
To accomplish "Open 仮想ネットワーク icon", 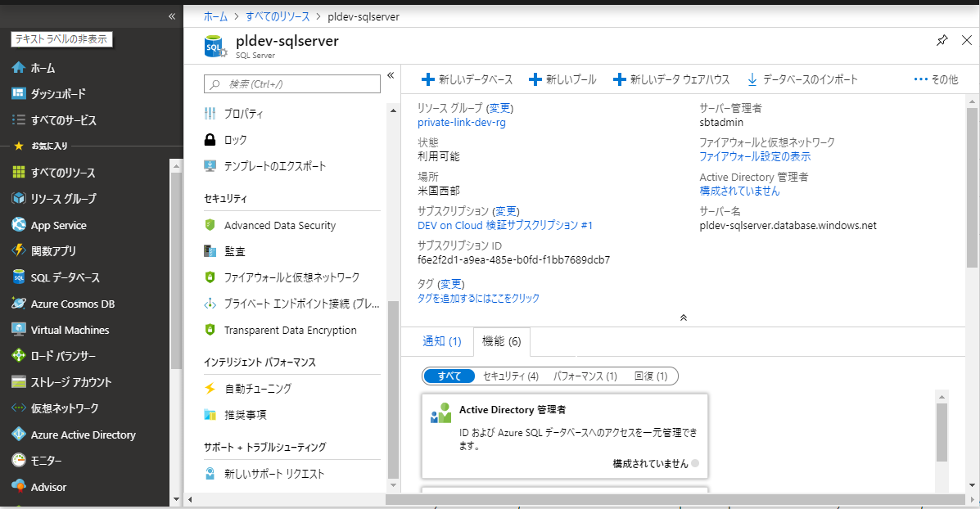I will [19, 408].
